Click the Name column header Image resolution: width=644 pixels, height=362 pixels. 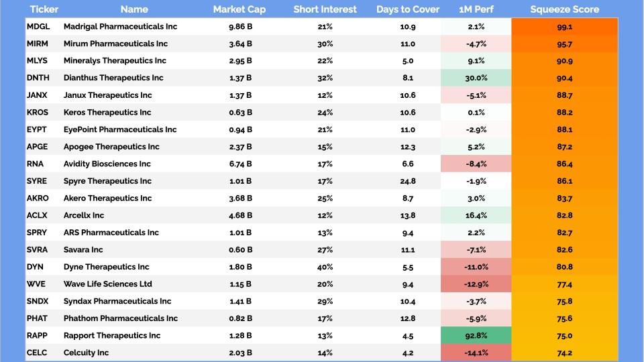[x=134, y=9]
